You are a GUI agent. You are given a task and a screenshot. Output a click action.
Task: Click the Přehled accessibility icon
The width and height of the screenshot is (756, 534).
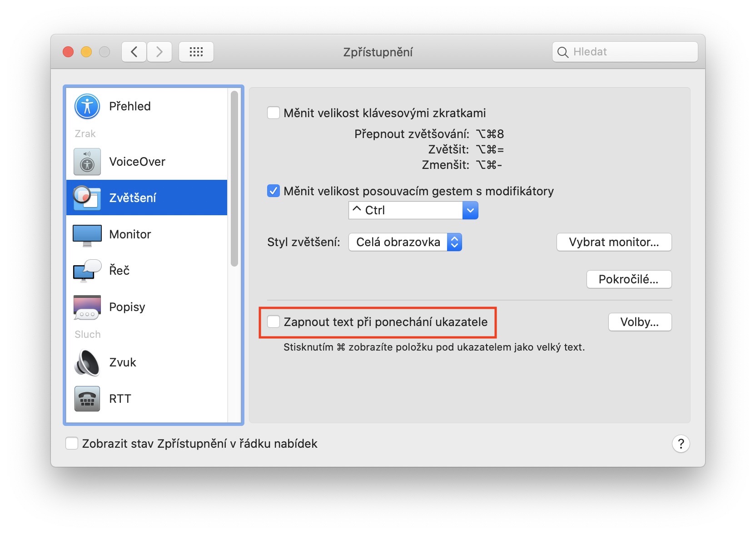click(x=87, y=107)
